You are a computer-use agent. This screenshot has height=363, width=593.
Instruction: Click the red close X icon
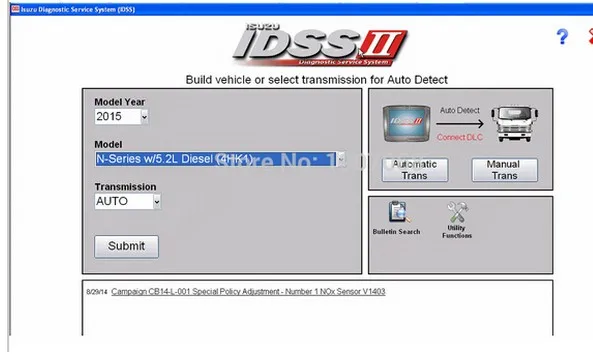click(x=590, y=36)
